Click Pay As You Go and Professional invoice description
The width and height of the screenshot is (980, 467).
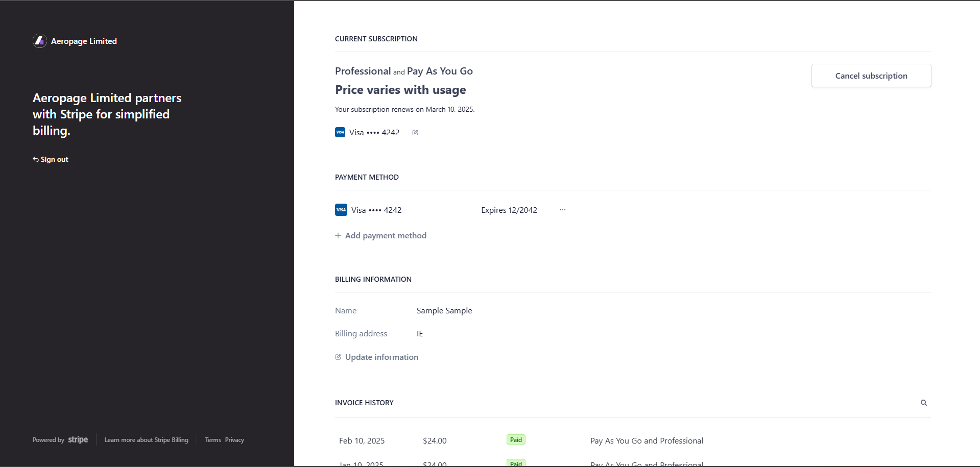(x=647, y=440)
